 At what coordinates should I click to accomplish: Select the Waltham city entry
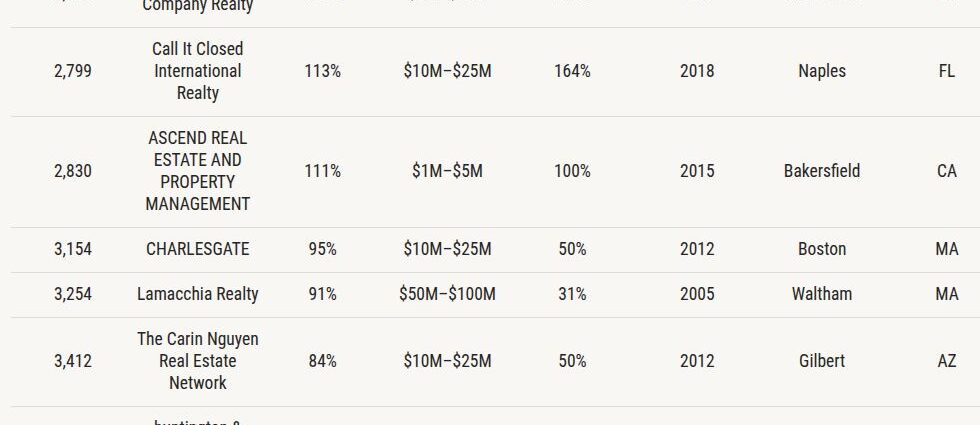coord(822,294)
